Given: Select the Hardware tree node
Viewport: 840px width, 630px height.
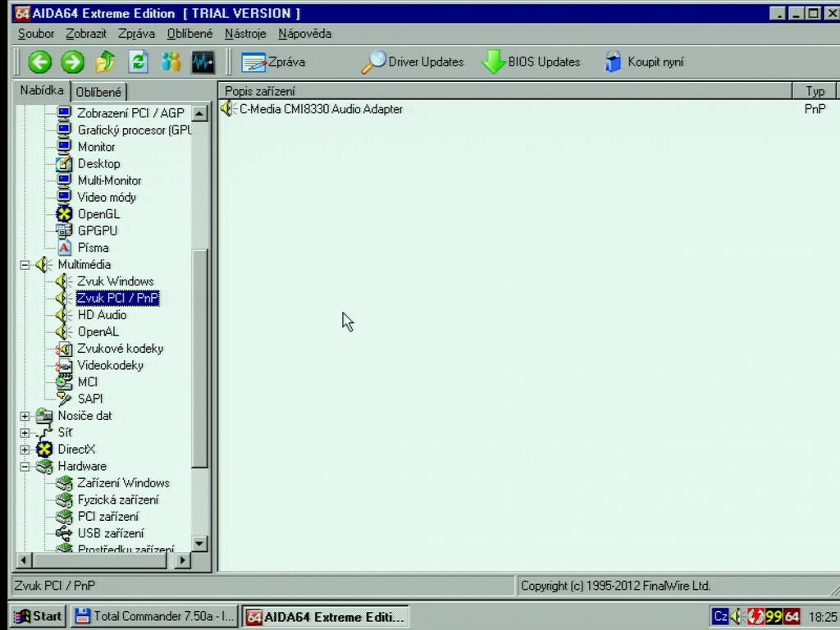Looking at the screenshot, I should click(82, 466).
